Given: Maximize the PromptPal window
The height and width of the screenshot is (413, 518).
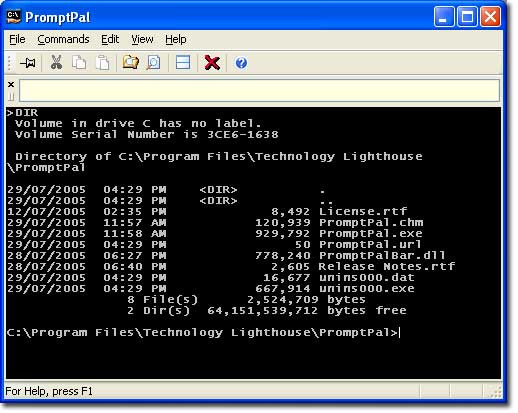Looking at the screenshot, I should pos(467,17).
